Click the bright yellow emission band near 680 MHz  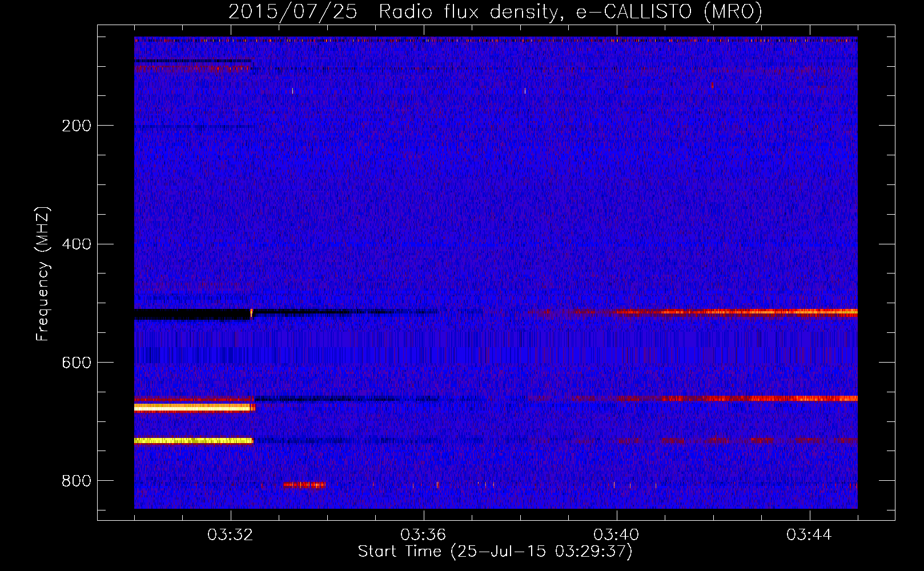tap(194, 408)
